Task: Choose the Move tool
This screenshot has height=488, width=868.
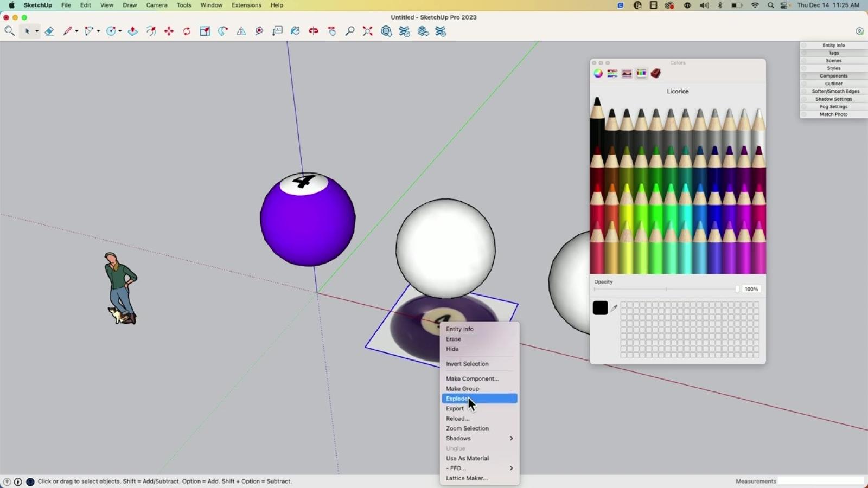Action: (169, 31)
